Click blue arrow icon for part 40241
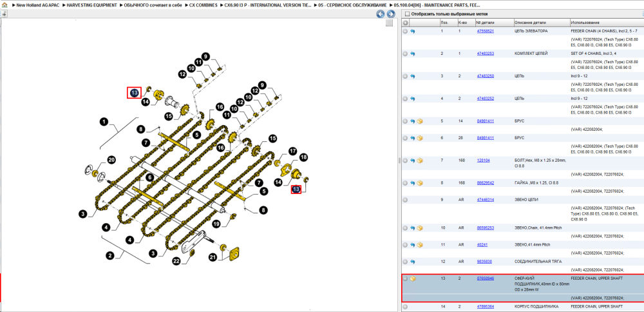 point(412,244)
